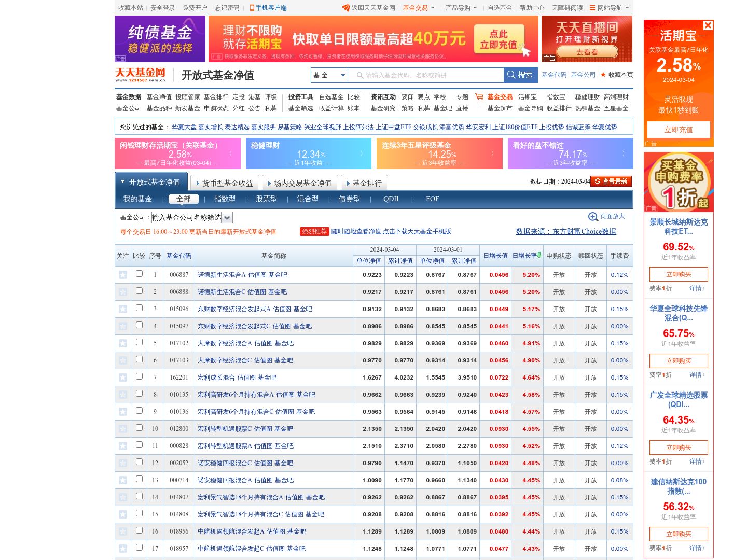Image resolution: width=747 pixels, height=560 pixels.
Task: Click the star icon for 诺德新生活混合C
Action: click(x=123, y=292)
